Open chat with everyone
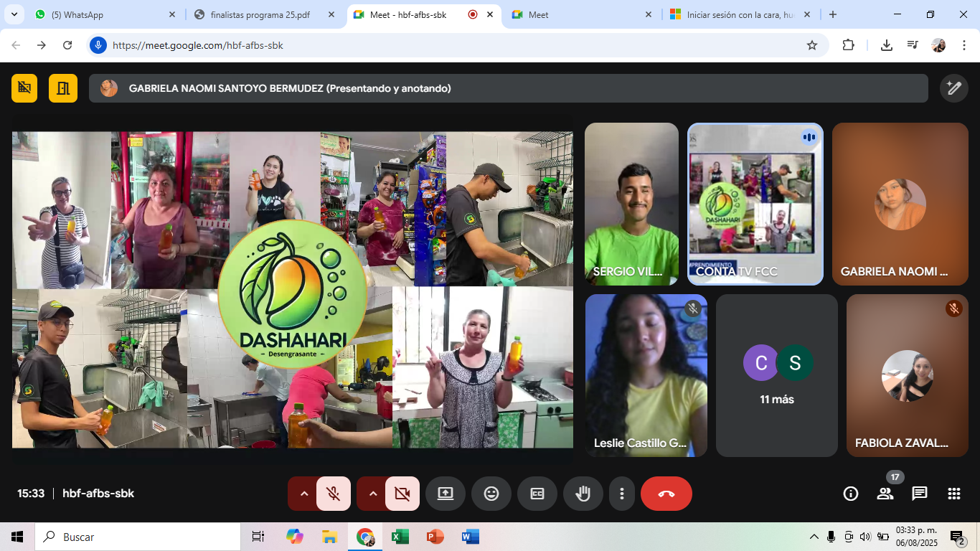The height and width of the screenshot is (551, 980). (920, 494)
